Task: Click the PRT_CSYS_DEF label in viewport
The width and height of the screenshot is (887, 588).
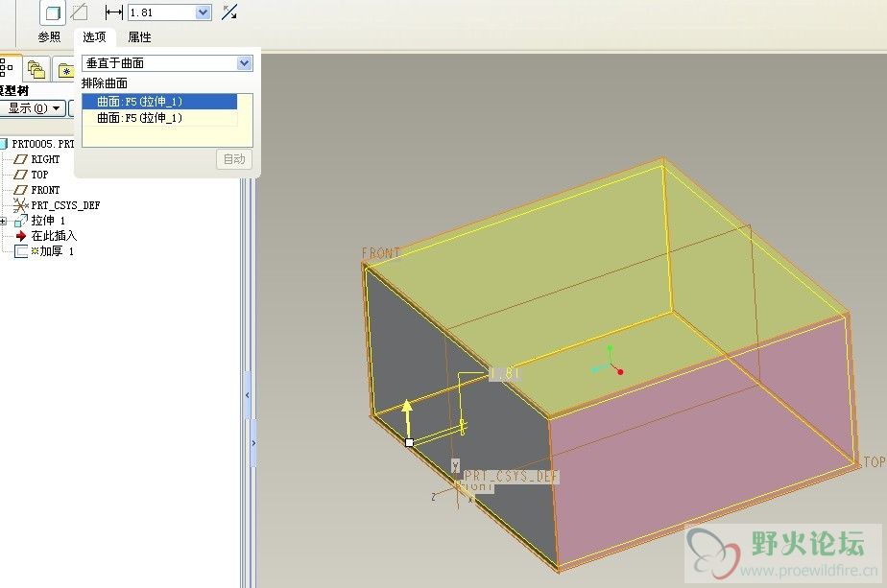Action: (x=511, y=477)
